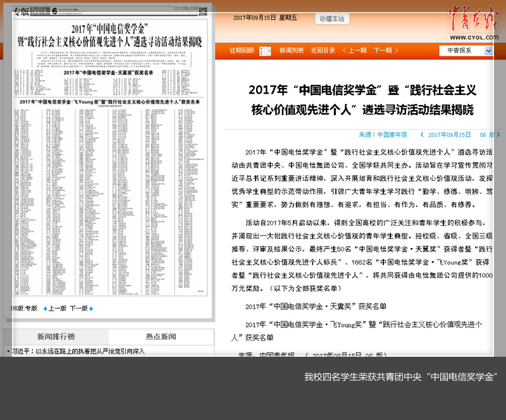This screenshot has width=506, height=420.
Task: Click the 下一版 next page link
Action: tap(78, 309)
